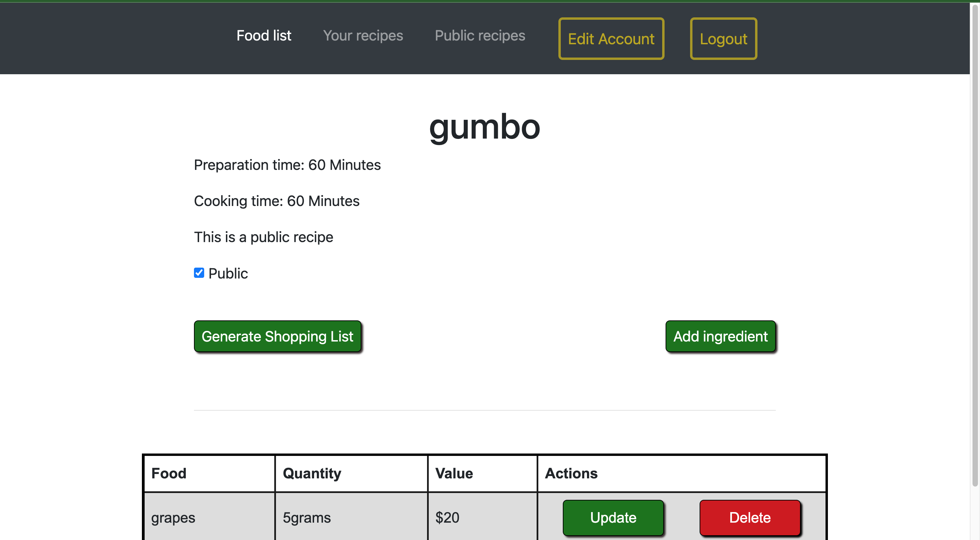This screenshot has width=980, height=540.
Task: Navigate to Your recipes
Action: coord(363,35)
